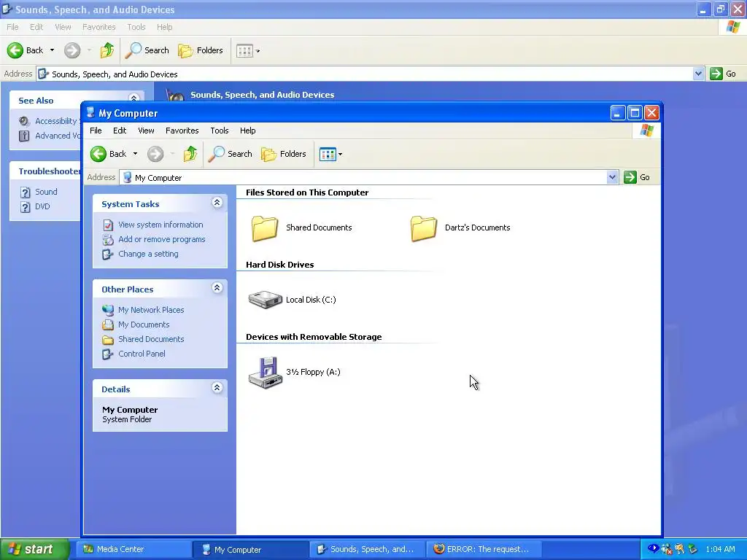Open the Help menu in My Computer
This screenshot has height=560, width=747.
click(x=248, y=131)
